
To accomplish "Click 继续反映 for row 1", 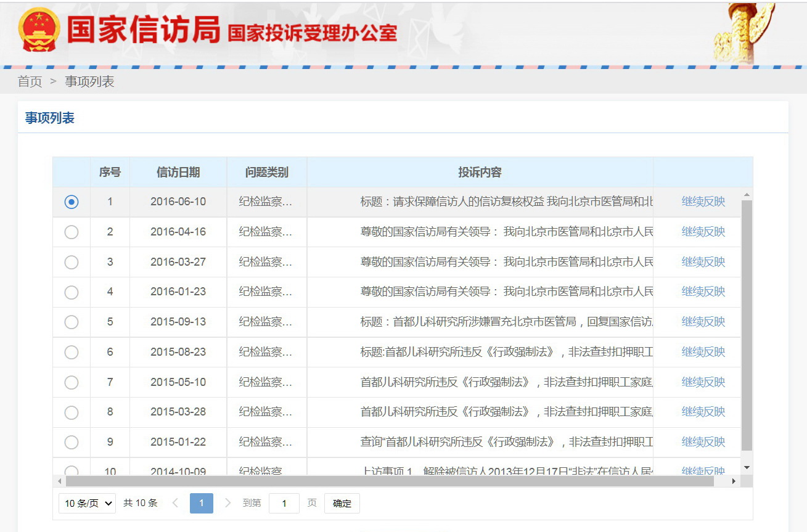I will pos(703,202).
